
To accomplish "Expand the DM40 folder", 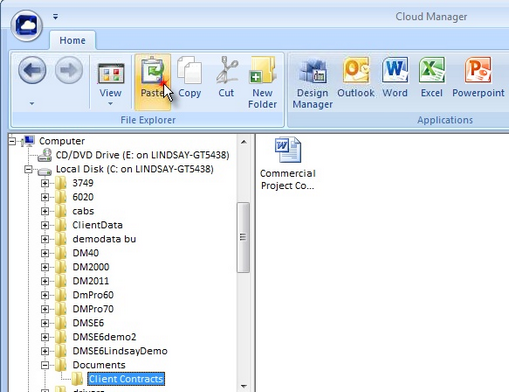I will click(x=45, y=253).
